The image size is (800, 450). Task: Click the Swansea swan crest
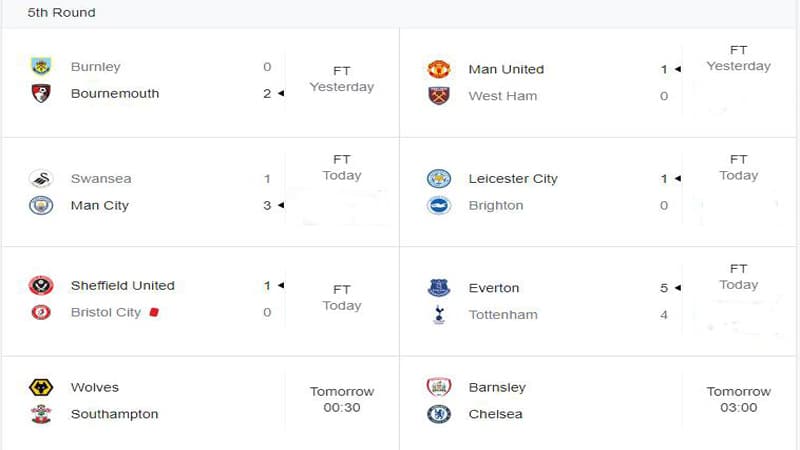[x=41, y=179]
